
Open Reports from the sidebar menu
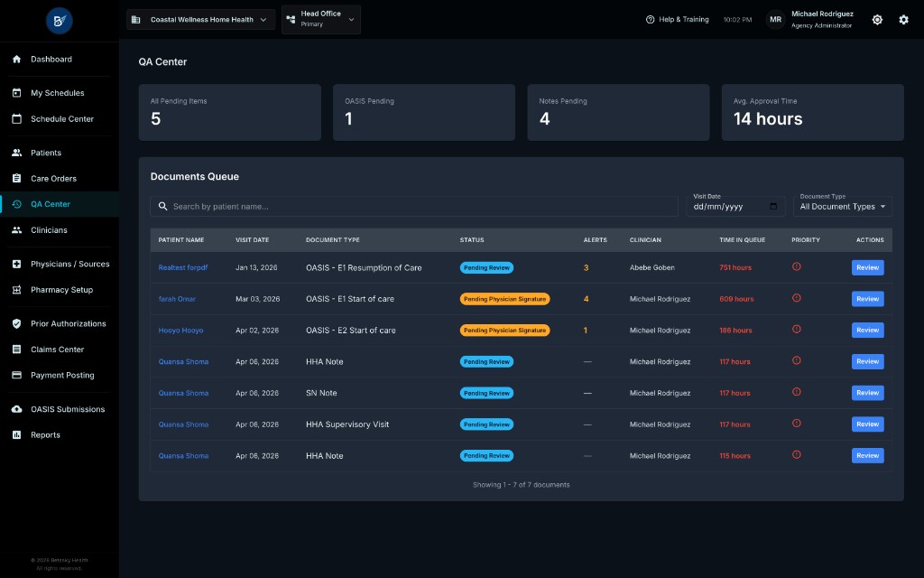click(60, 434)
